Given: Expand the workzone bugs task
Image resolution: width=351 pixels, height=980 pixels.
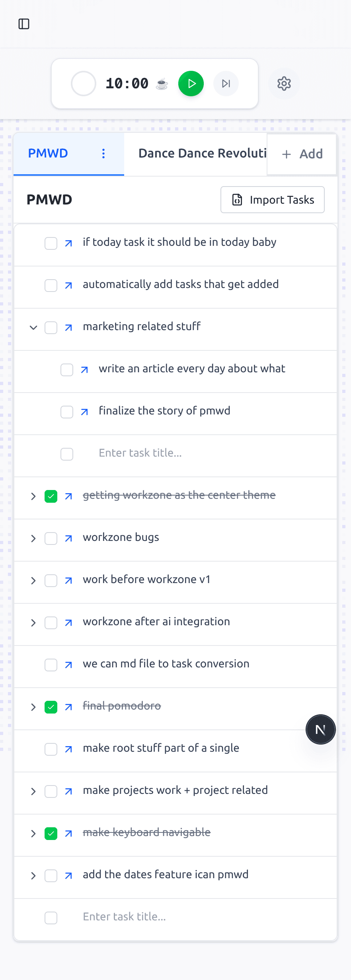Looking at the screenshot, I should tap(33, 539).
